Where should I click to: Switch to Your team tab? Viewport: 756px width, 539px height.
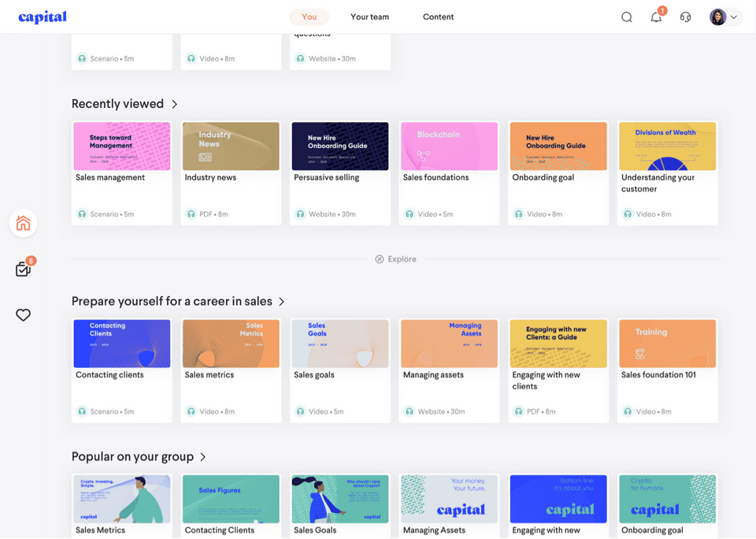point(370,17)
